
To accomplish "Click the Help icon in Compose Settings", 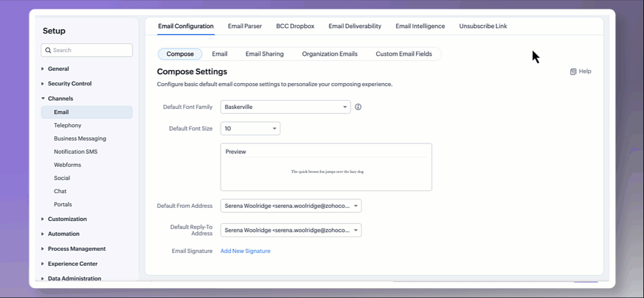I will pyautogui.click(x=573, y=71).
